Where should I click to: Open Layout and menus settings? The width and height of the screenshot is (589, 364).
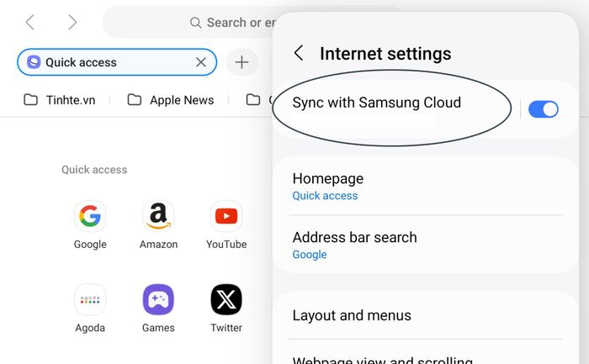[x=426, y=315]
